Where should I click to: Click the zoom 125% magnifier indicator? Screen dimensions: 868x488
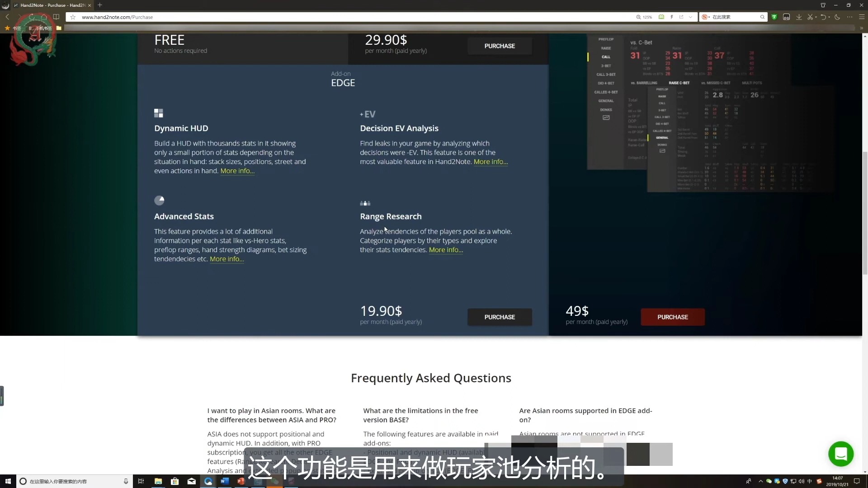pos(644,17)
